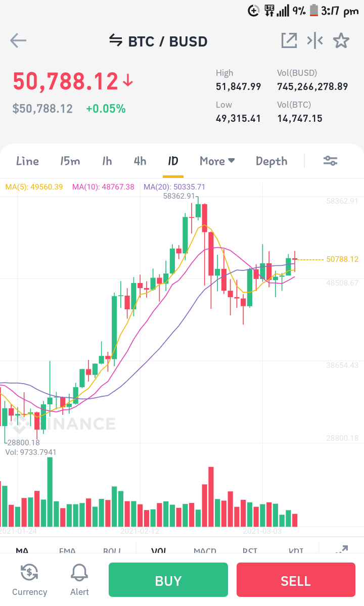Open chart settings sliders icon

click(x=331, y=161)
